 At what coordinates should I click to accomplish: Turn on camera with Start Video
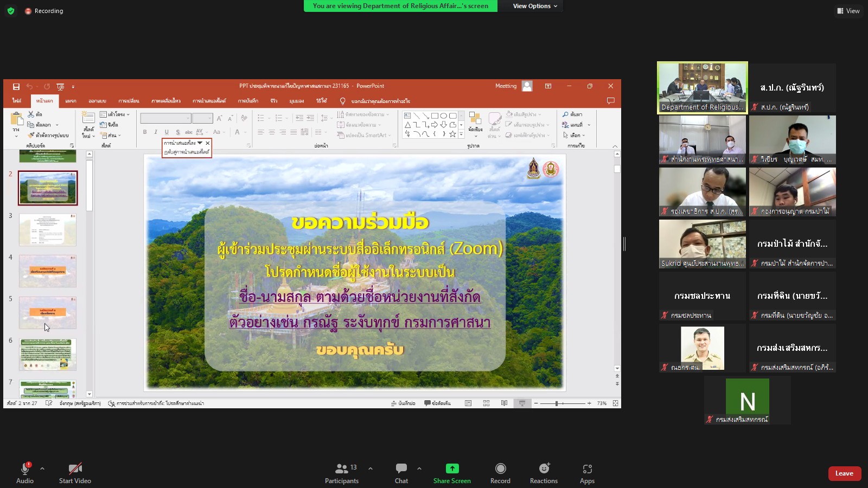(x=75, y=473)
